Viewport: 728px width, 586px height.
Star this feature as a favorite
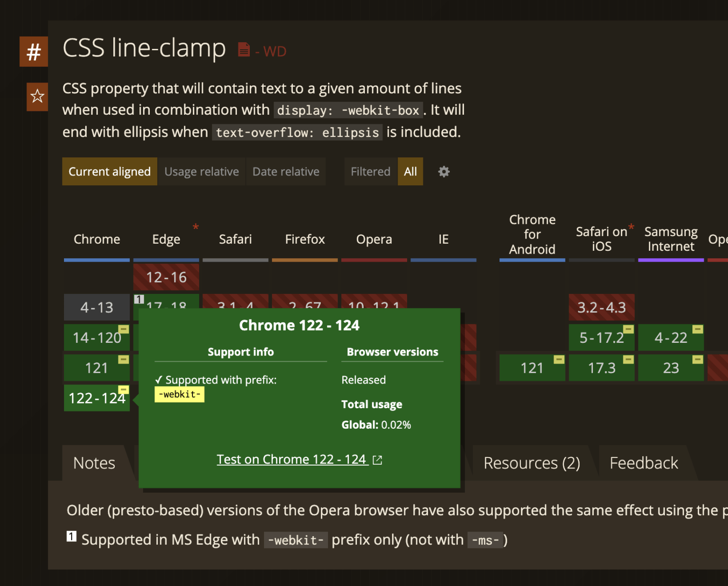(x=37, y=97)
